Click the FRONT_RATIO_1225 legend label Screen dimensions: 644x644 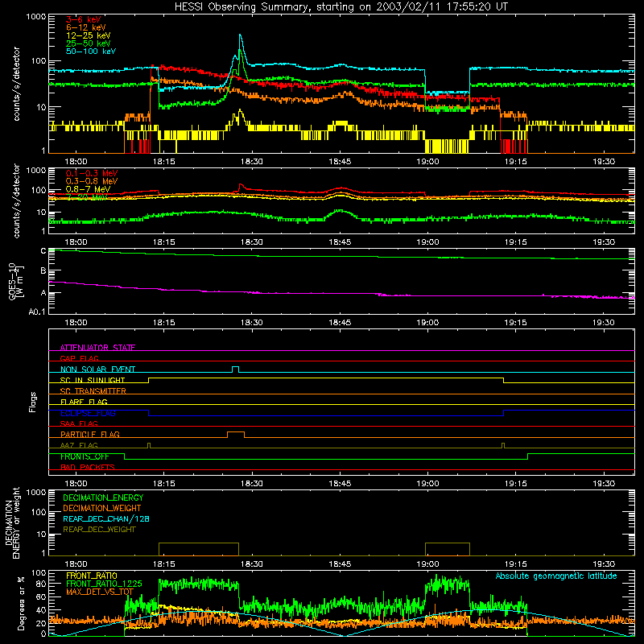(x=104, y=584)
